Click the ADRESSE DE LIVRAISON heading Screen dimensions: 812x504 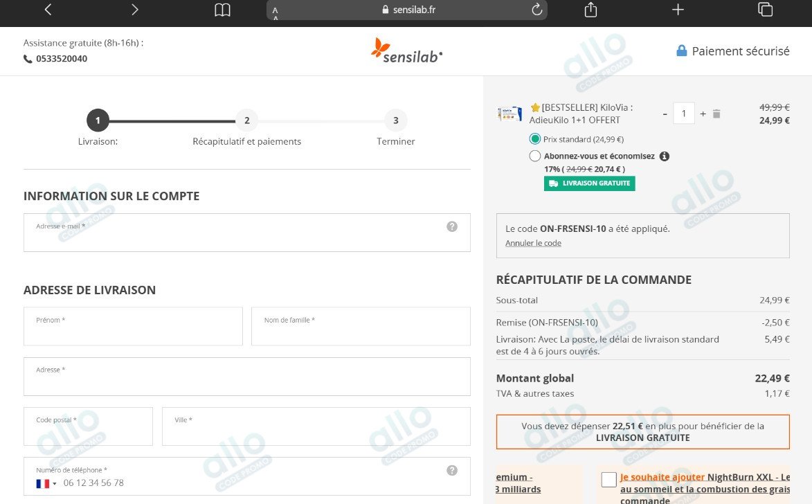[x=89, y=289]
